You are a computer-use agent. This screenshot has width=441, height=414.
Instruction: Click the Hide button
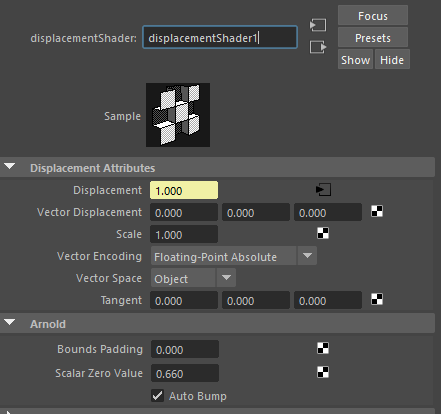(x=392, y=60)
